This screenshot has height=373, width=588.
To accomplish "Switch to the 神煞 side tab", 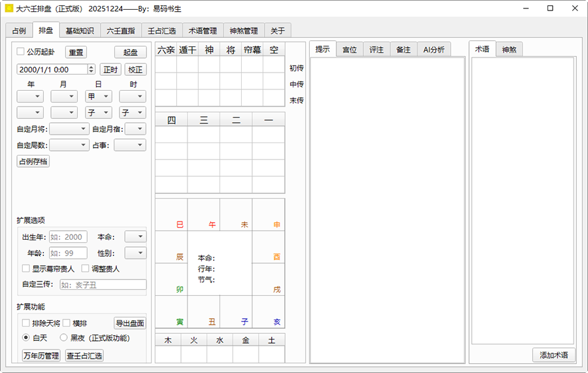I will coord(509,50).
